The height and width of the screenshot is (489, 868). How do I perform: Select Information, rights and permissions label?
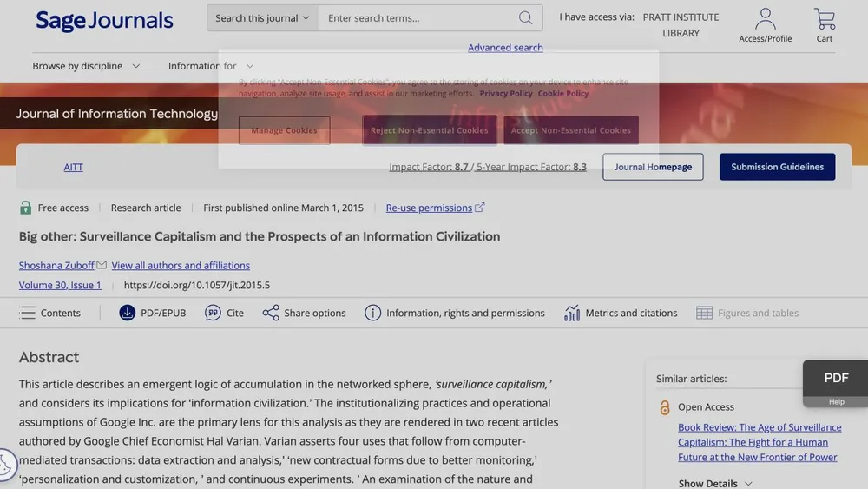click(465, 313)
